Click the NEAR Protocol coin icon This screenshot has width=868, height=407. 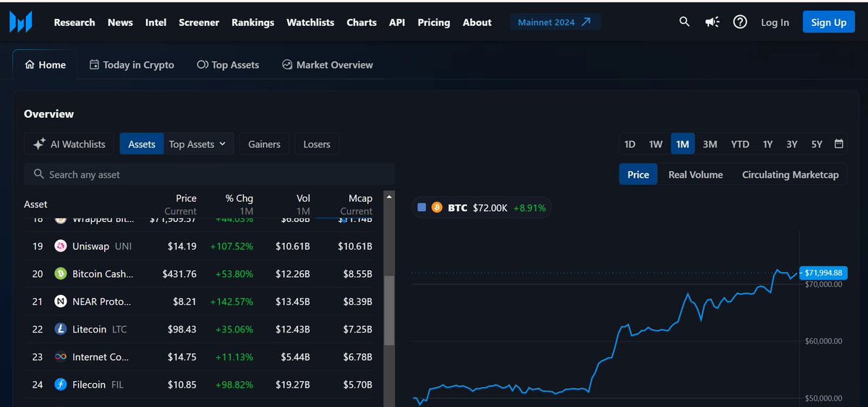[x=61, y=301]
